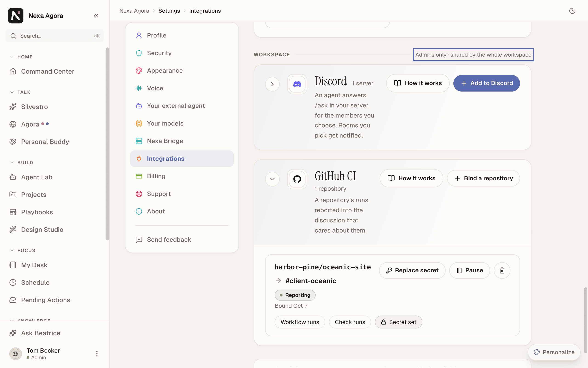
Task: Click Bind a repository
Action: coord(483,178)
